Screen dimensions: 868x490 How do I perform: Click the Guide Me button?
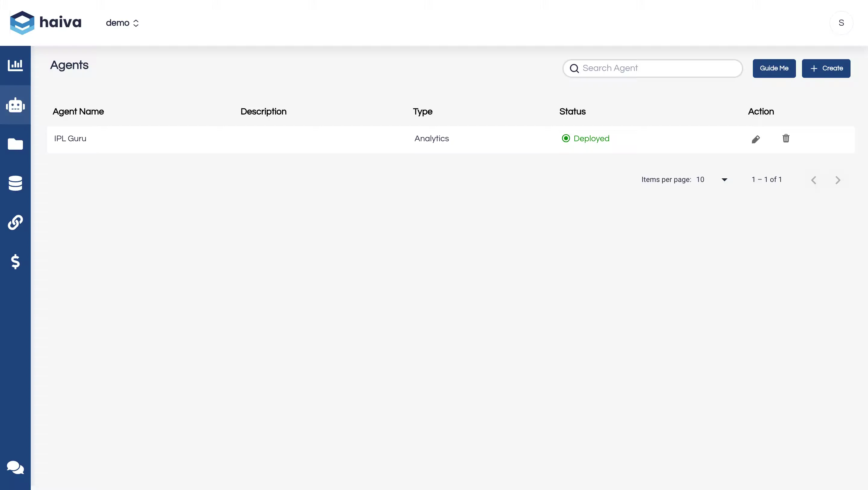[774, 68]
